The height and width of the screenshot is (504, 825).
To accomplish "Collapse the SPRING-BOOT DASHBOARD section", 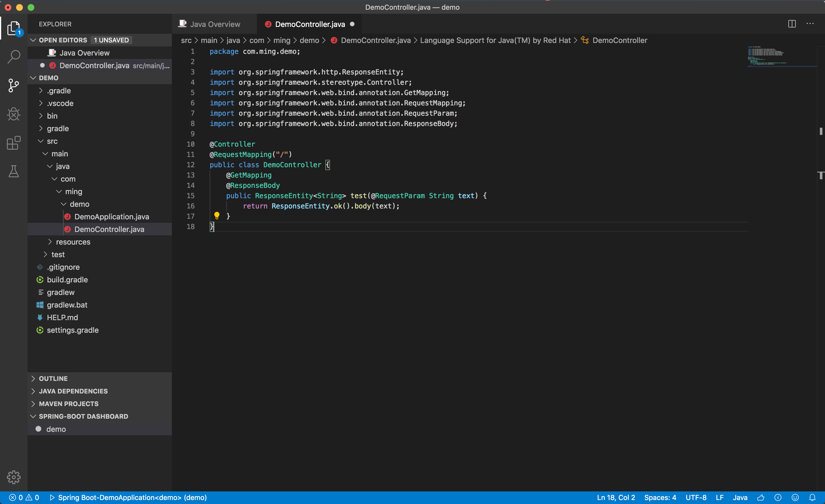I will [x=33, y=416].
